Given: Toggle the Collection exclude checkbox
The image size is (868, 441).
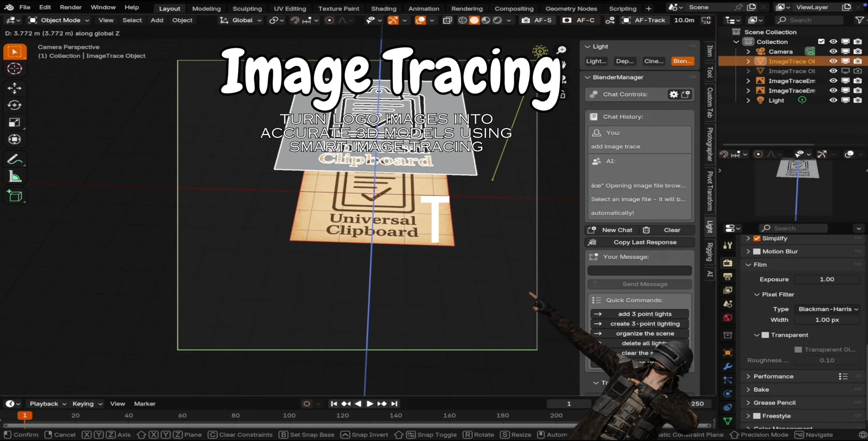Looking at the screenshot, I should [821, 42].
